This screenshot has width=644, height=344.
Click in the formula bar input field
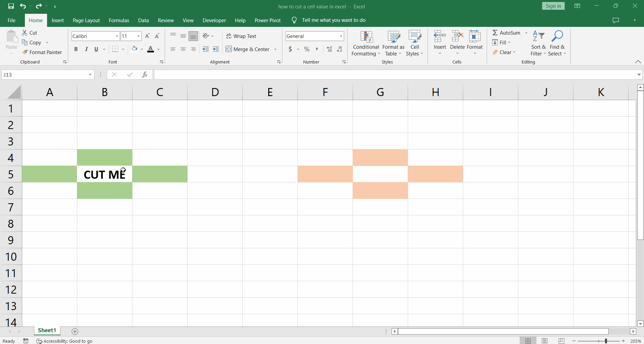395,75
